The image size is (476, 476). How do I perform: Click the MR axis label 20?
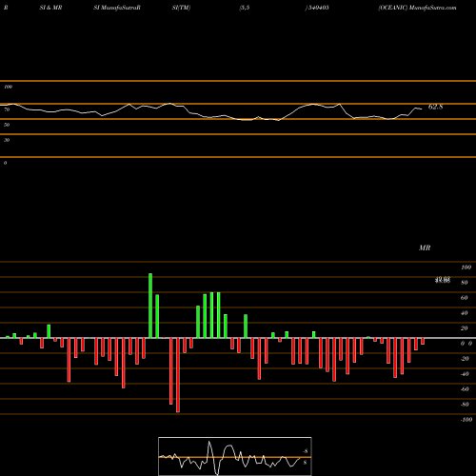pos(465,328)
